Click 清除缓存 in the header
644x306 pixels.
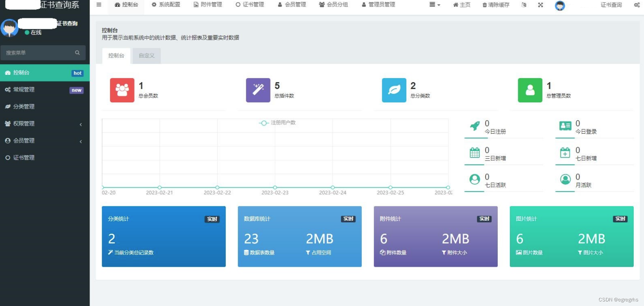496,5
